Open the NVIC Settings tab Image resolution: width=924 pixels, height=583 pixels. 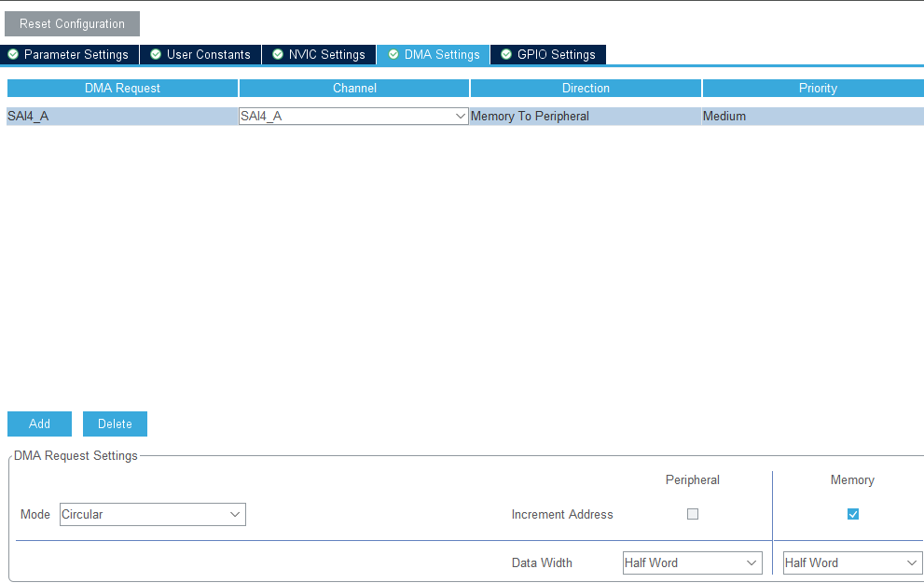319,54
